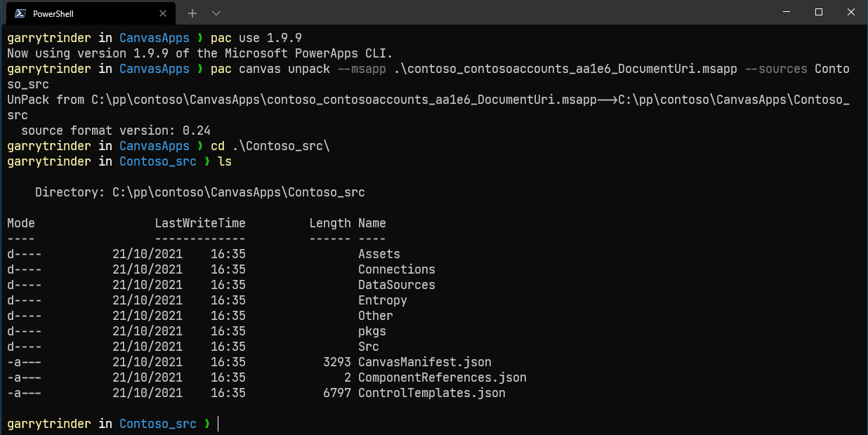Click the Contoso_src path in the prompt
This screenshot has height=435, width=868.
click(158, 423)
